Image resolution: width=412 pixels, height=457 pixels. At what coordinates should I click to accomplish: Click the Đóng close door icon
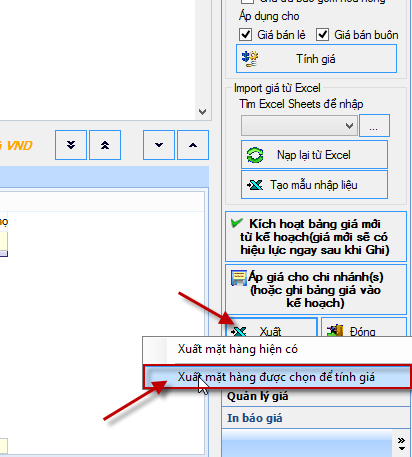(x=335, y=330)
